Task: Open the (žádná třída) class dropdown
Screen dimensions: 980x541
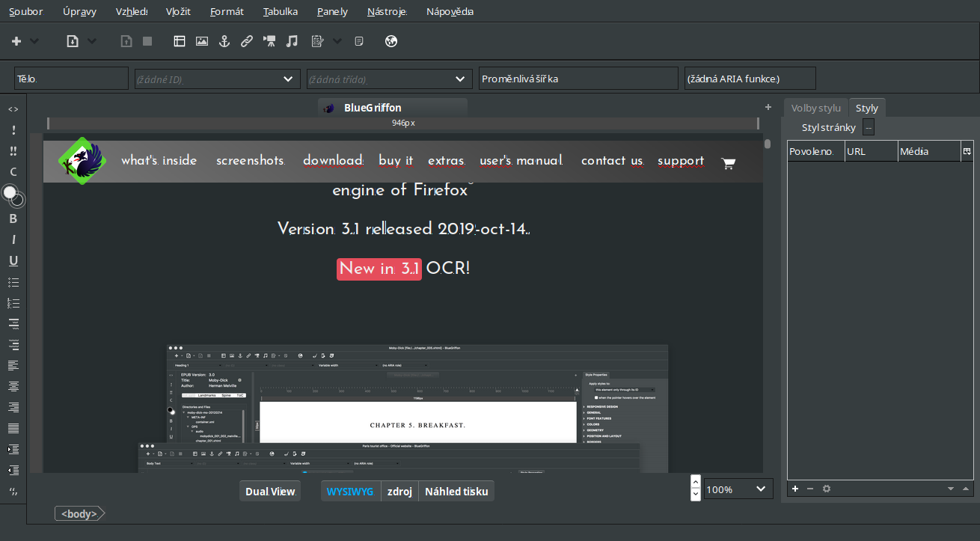Action: (x=390, y=79)
